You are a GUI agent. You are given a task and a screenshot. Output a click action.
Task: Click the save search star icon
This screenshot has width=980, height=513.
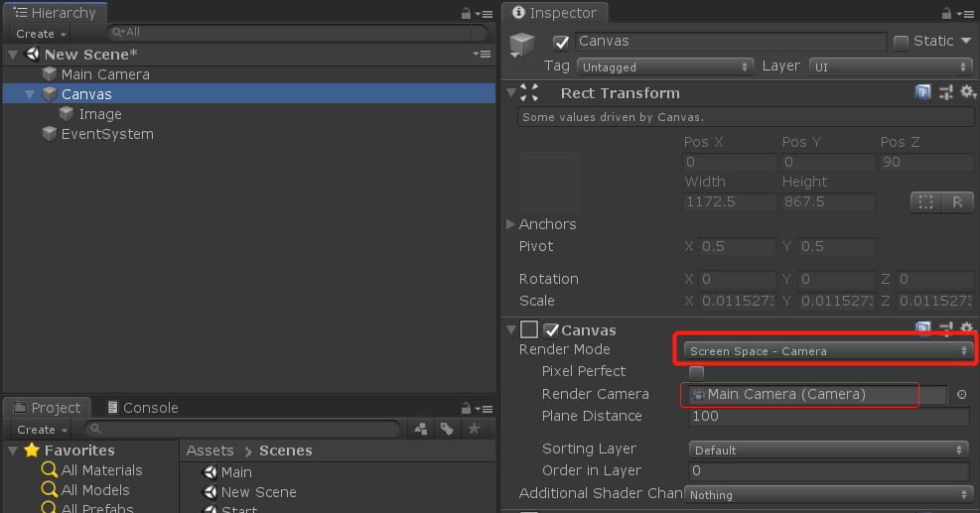click(x=474, y=428)
